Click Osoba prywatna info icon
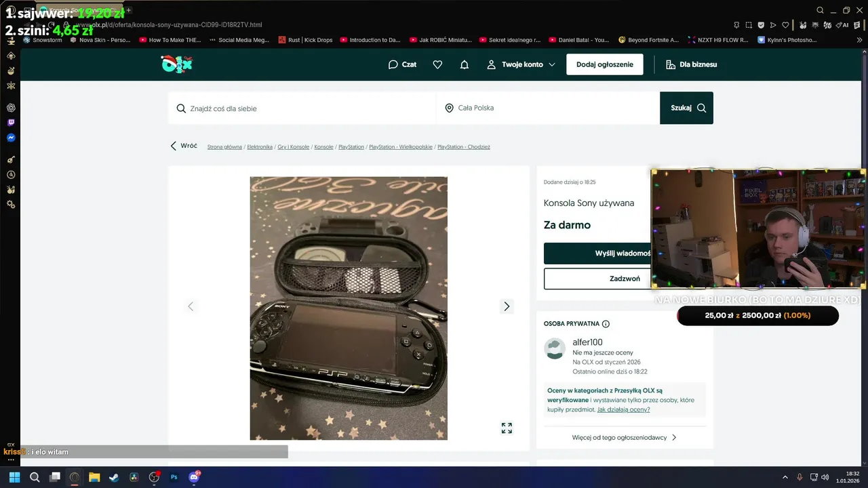Image resolution: width=868 pixels, height=488 pixels. (606, 324)
